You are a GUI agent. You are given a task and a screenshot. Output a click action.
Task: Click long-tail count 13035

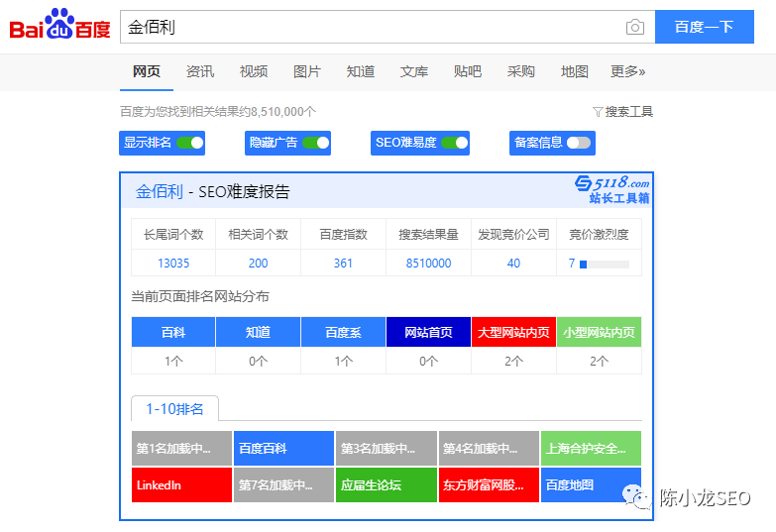(173, 264)
